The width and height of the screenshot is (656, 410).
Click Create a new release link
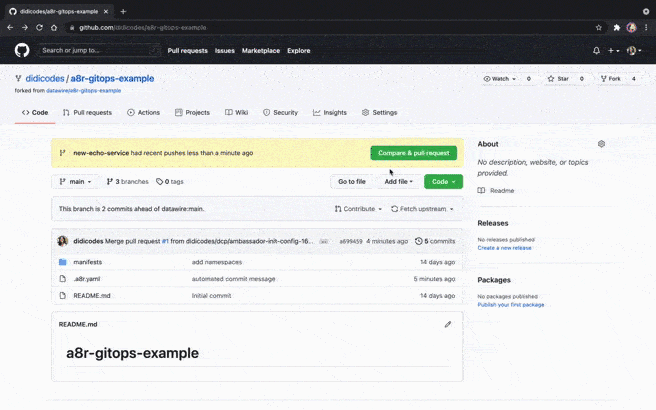[505, 248]
